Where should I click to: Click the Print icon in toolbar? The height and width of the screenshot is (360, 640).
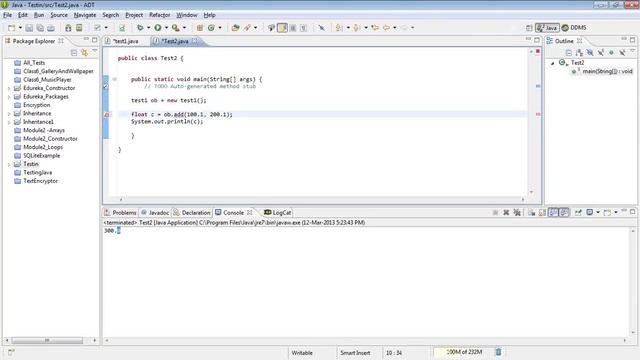click(51, 28)
